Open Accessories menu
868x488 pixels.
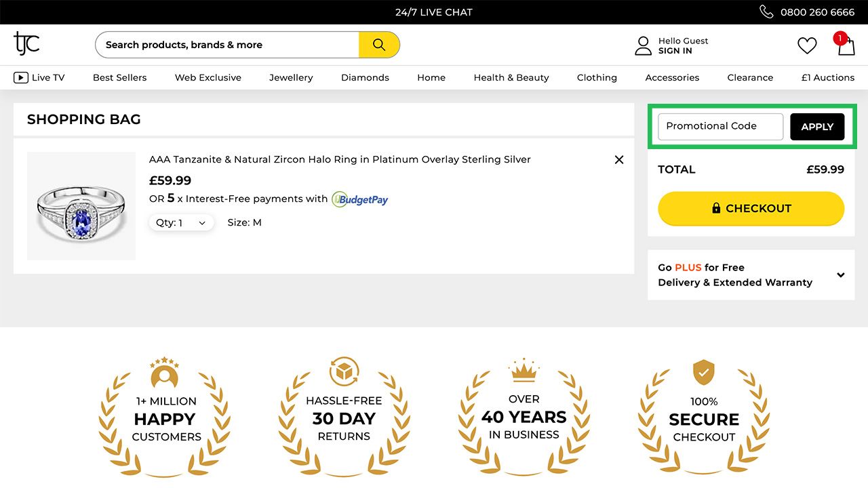672,77
